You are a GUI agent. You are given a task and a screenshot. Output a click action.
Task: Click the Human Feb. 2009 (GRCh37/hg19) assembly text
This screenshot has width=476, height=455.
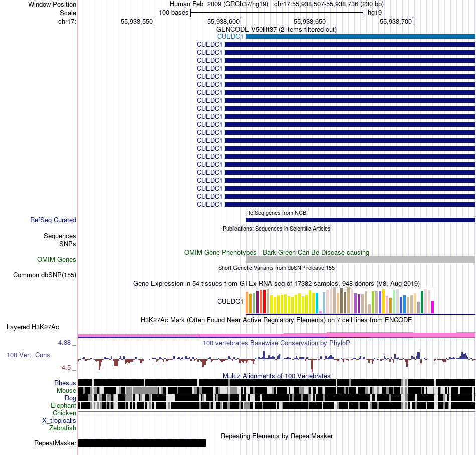[x=219, y=4]
